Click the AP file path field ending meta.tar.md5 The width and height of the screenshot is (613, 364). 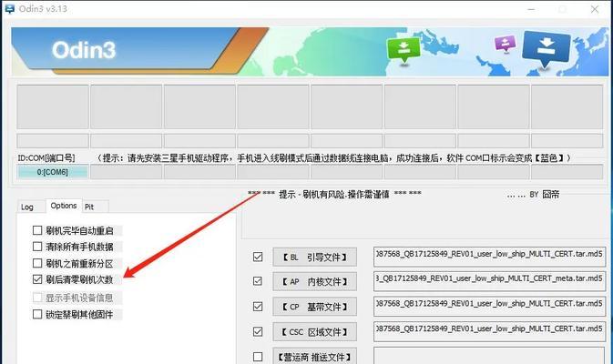click(489, 281)
